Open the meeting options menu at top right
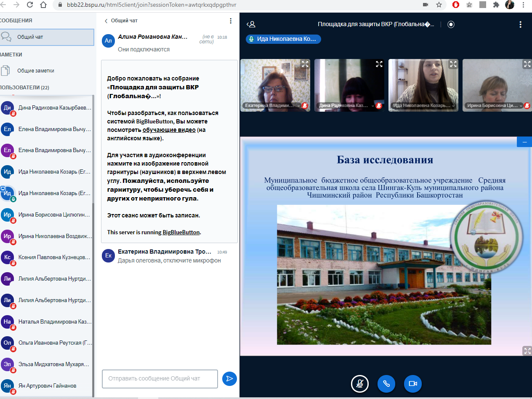This screenshot has width=532, height=399. (521, 24)
